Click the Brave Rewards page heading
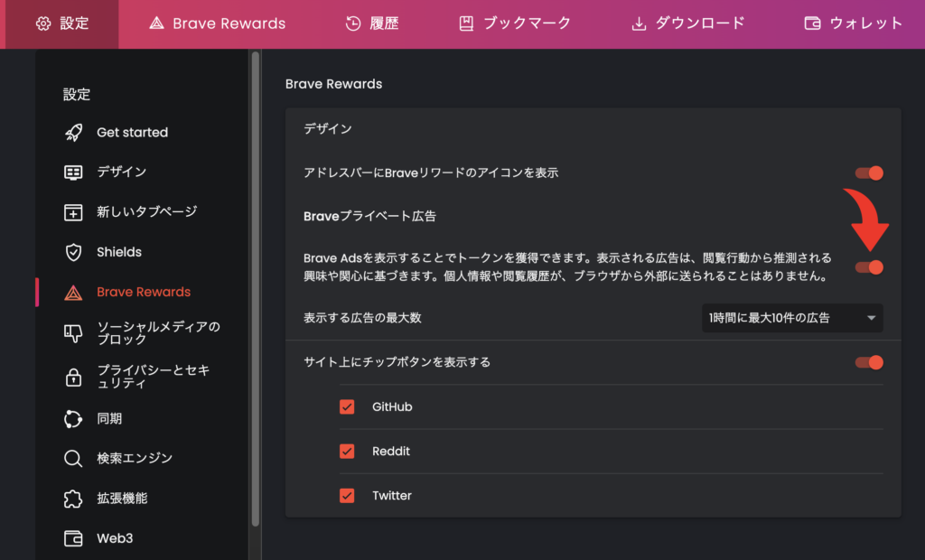 [x=334, y=84]
